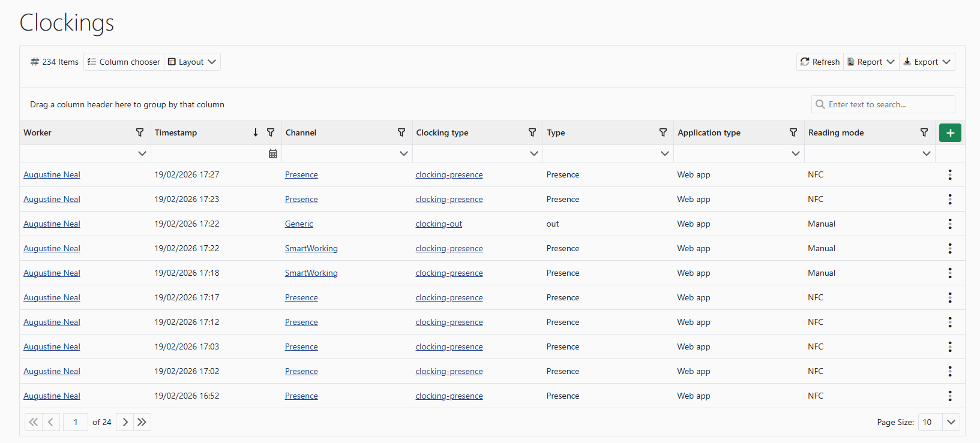The height and width of the screenshot is (443, 980).
Task: Open actions menu for the clocking-out row
Action: [949, 224]
